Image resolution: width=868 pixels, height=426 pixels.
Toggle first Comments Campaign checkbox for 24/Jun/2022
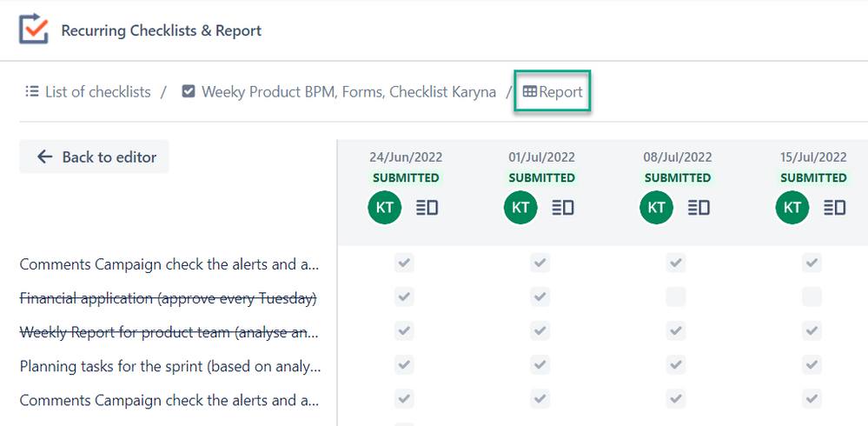click(x=404, y=263)
